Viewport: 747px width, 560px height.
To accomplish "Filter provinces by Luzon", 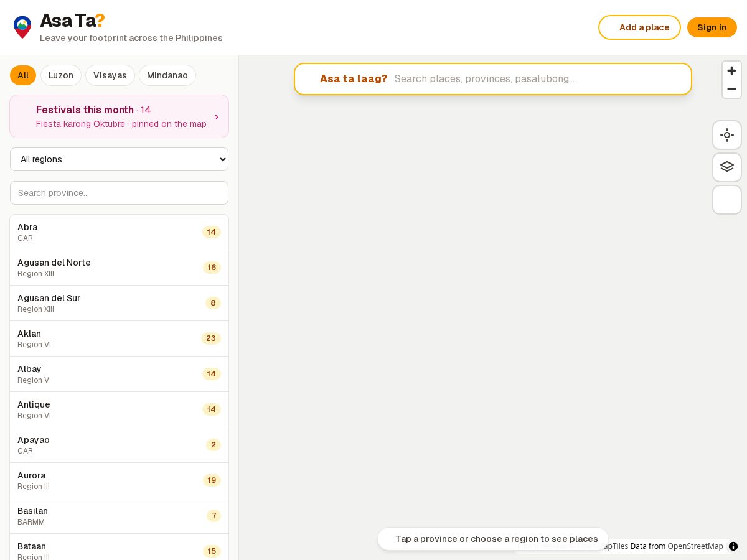I will point(61,75).
